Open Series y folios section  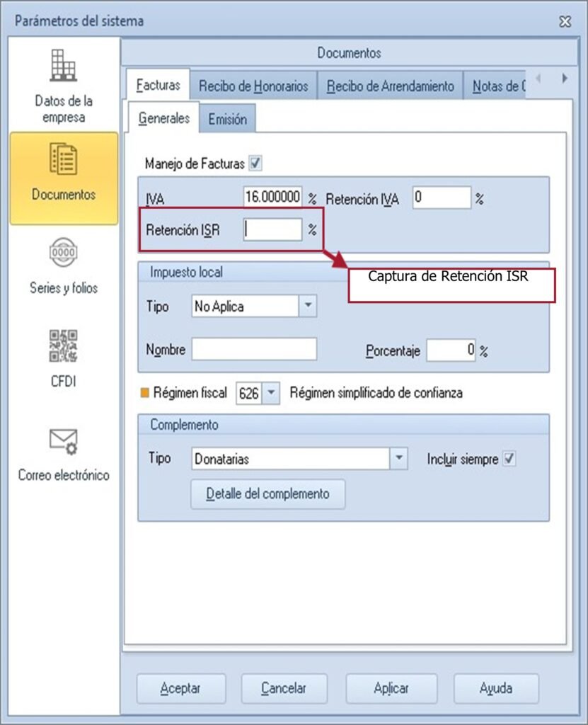[64, 268]
